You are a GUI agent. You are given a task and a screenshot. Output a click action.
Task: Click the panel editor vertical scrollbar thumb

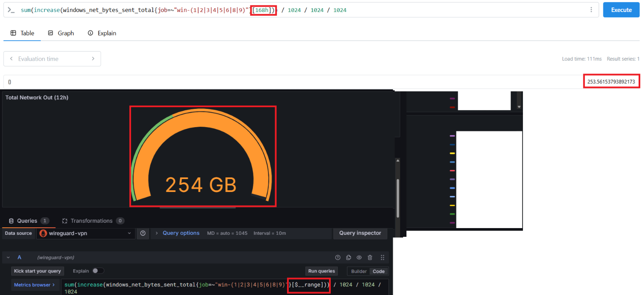point(398,197)
